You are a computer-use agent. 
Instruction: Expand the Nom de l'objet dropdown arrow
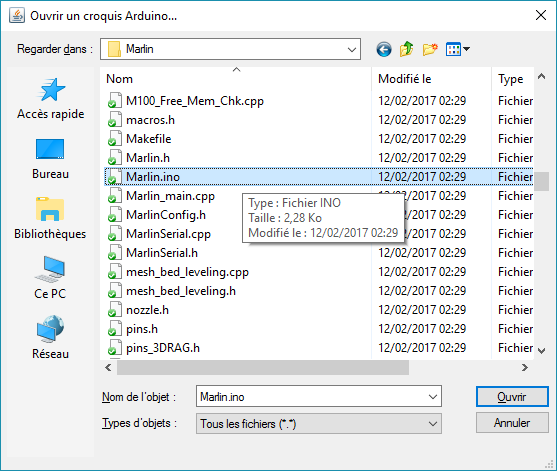(432, 396)
